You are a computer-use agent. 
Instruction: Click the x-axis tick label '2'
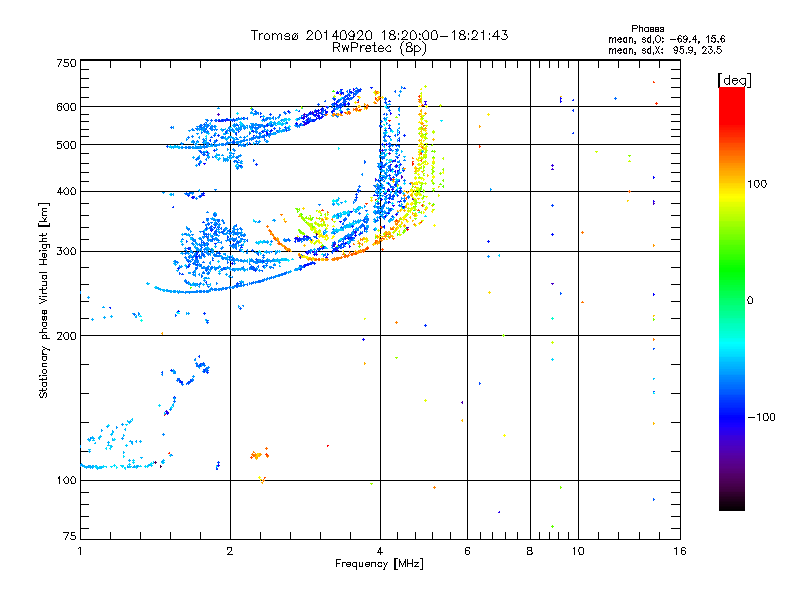click(230, 551)
